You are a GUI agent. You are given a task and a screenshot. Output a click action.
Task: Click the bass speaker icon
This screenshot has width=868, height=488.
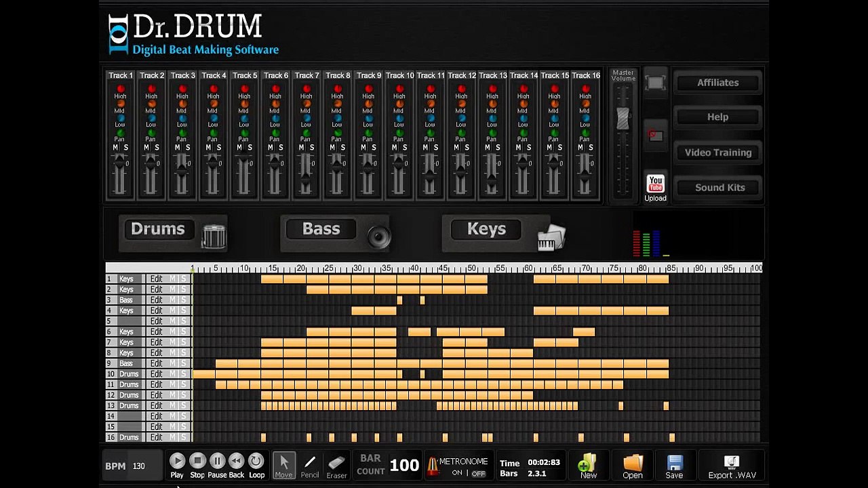click(378, 237)
